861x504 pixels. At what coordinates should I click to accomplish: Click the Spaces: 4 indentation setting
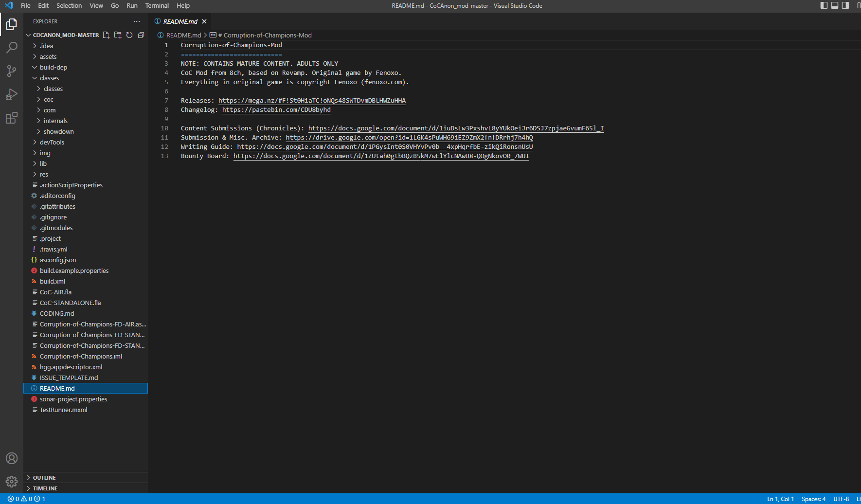(813, 499)
